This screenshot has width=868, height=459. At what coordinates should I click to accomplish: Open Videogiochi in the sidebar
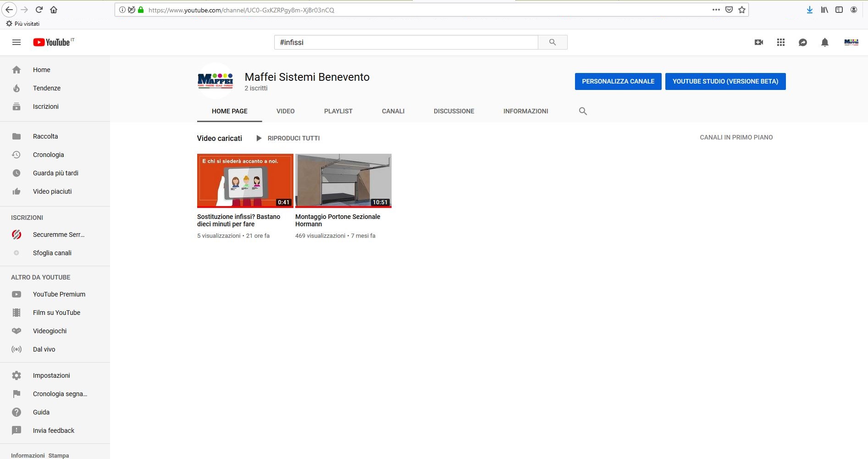point(55,331)
